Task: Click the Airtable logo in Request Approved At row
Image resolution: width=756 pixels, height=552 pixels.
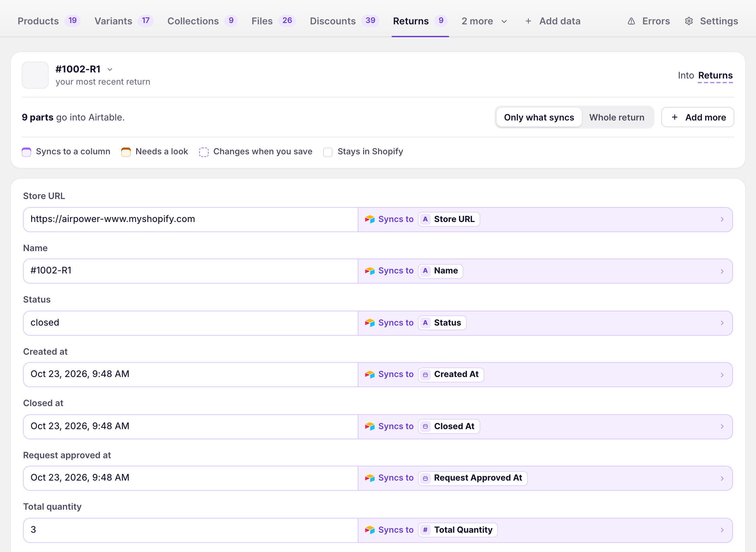Action: coord(370,478)
